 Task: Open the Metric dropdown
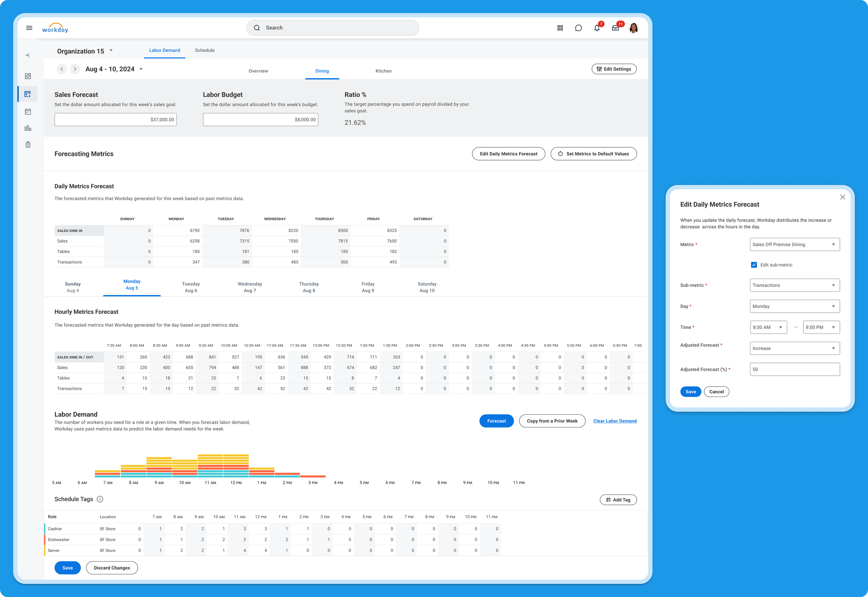pyautogui.click(x=794, y=244)
